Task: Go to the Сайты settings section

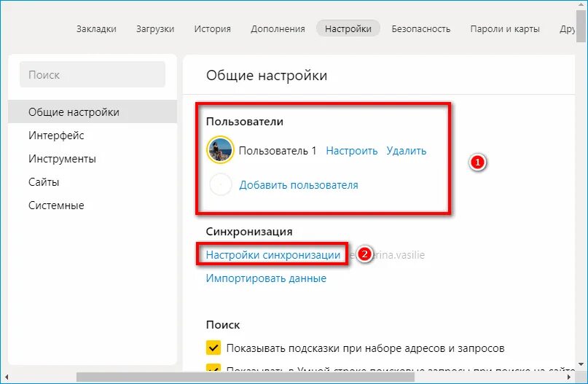Action: click(44, 182)
